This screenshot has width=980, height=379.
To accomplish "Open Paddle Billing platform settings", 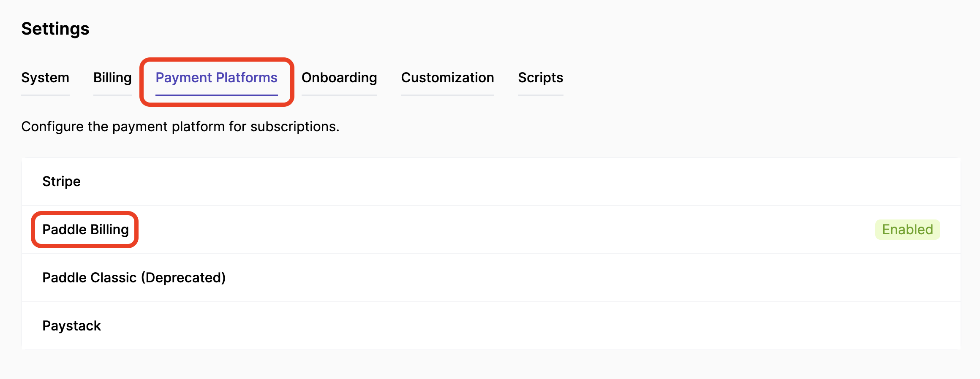I will pyautogui.click(x=491, y=230).
